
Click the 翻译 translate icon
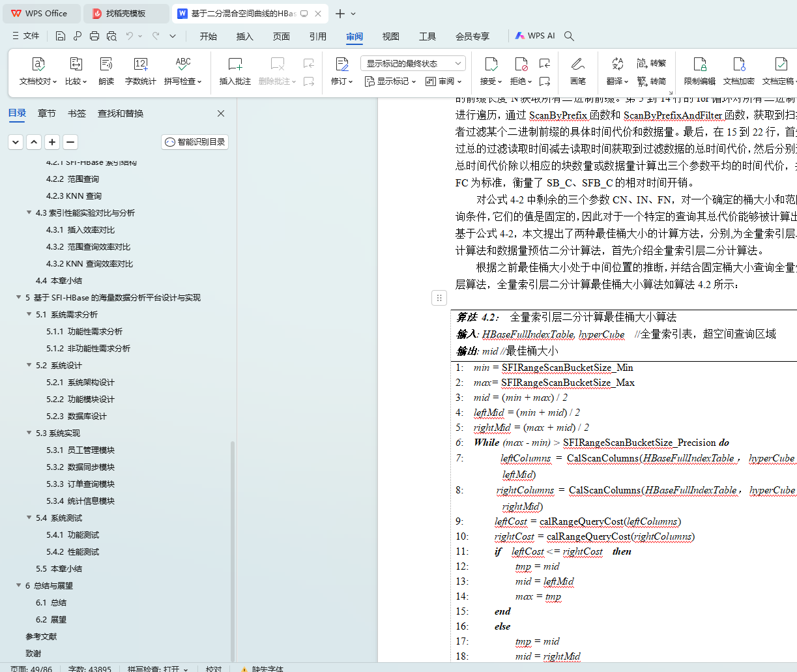point(617,64)
